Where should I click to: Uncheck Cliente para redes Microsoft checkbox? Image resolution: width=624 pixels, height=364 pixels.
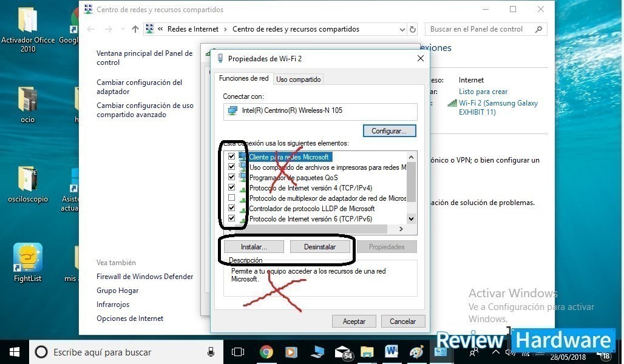pyautogui.click(x=232, y=157)
